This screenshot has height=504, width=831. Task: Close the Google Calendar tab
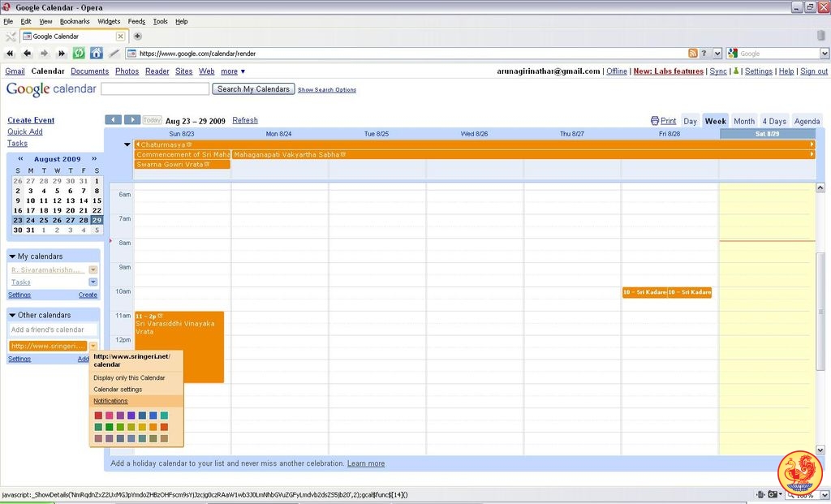pos(120,36)
